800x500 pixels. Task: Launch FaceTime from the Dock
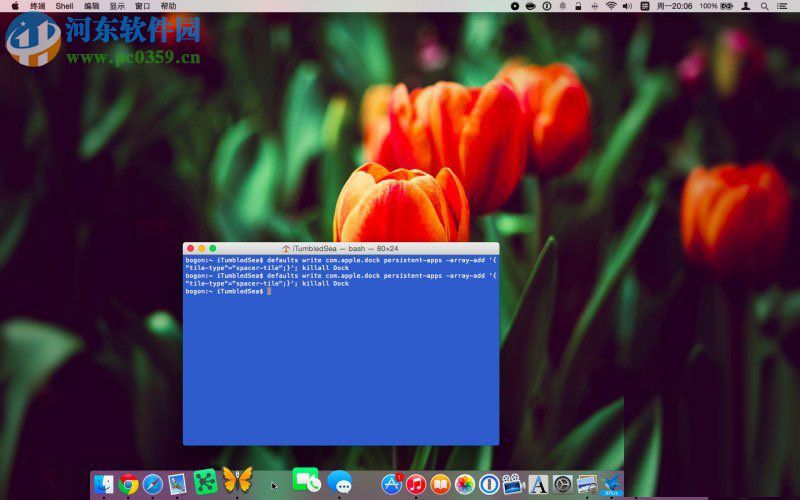pyautogui.click(x=306, y=480)
